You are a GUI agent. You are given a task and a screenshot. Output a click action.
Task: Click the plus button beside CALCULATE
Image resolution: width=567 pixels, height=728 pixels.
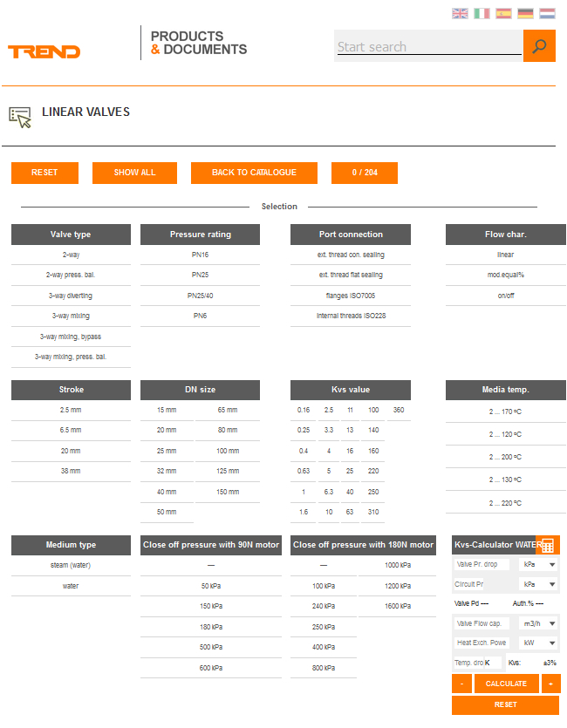(550, 684)
